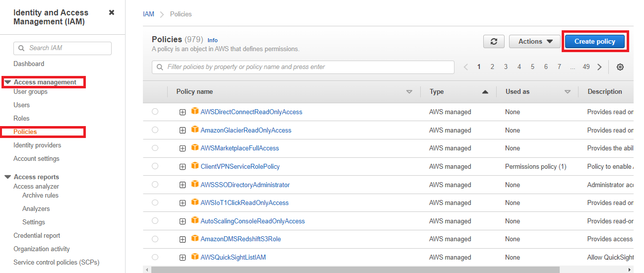Click AutoScalingConsoleReadOnlyAccess orange policy icon
Screen dimensions: 644x273
[195, 220]
